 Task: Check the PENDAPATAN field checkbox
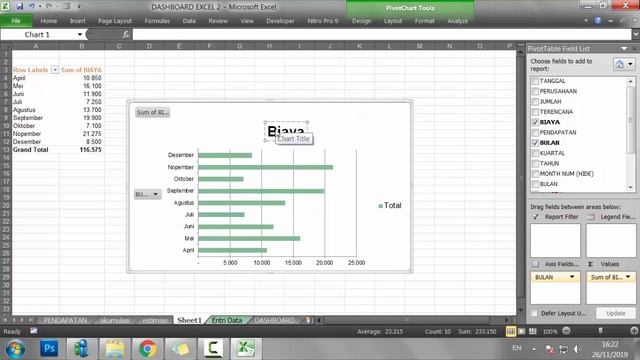point(535,133)
